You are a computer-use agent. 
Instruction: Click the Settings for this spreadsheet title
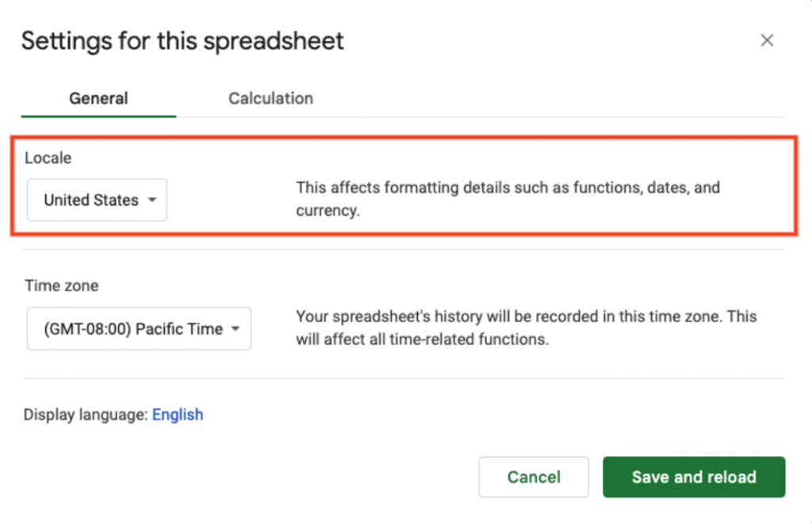[x=182, y=41]
